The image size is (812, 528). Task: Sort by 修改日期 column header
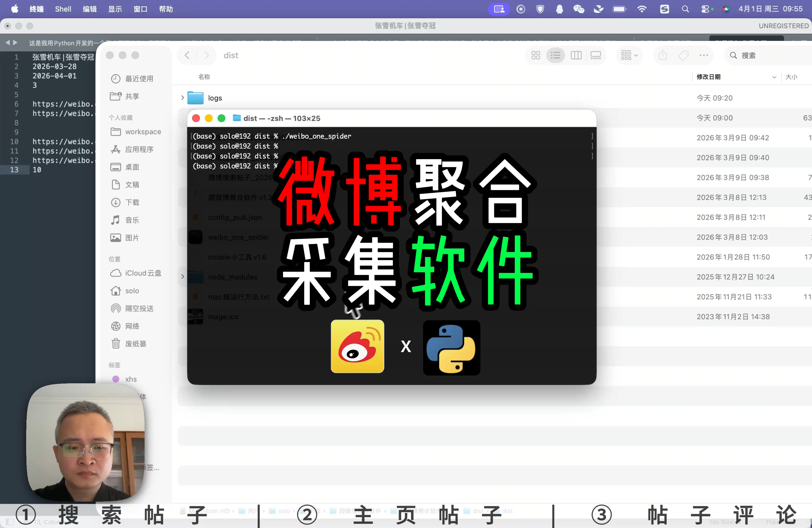708,77
